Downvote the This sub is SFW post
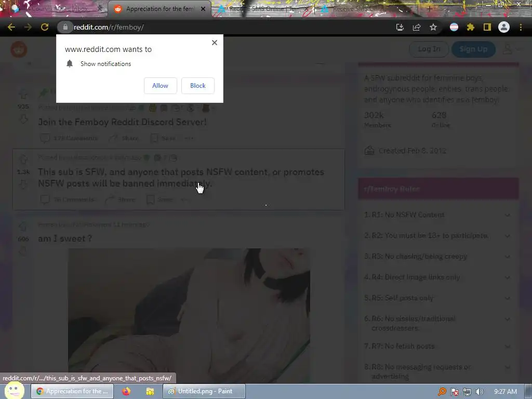The image size is (532, 399). click(x=23, y=184)
